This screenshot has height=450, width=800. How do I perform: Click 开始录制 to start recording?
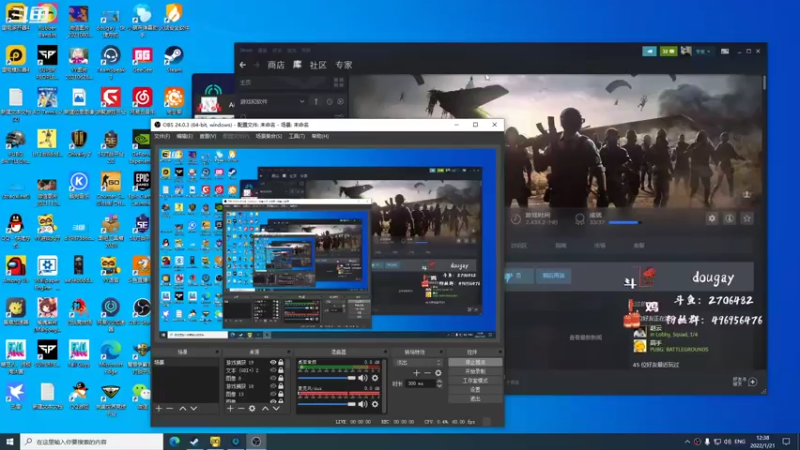[475, 371]
